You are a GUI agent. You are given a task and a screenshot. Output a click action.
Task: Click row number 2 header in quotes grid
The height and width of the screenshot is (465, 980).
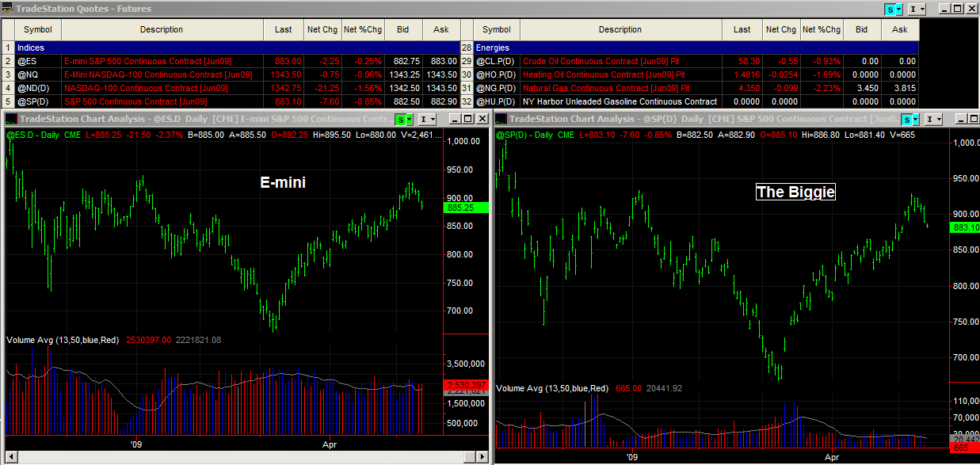[8, 61]
